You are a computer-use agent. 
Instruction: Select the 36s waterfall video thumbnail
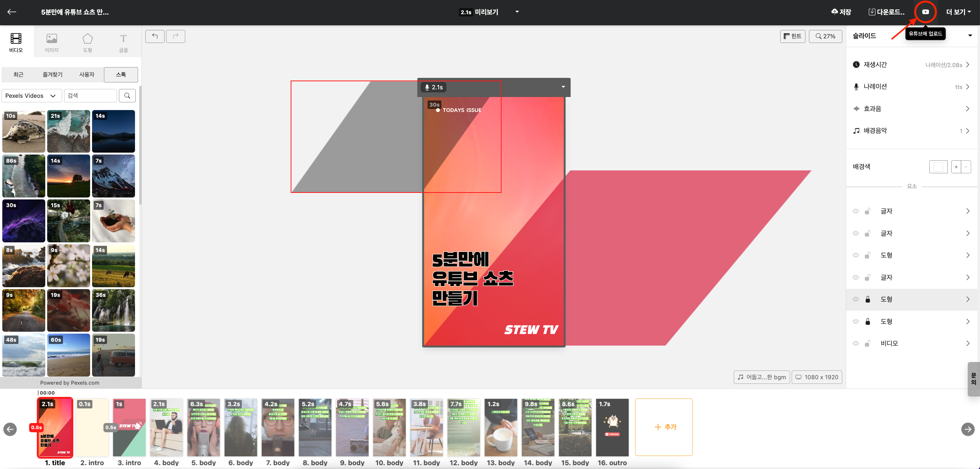(x=114, y=310)
